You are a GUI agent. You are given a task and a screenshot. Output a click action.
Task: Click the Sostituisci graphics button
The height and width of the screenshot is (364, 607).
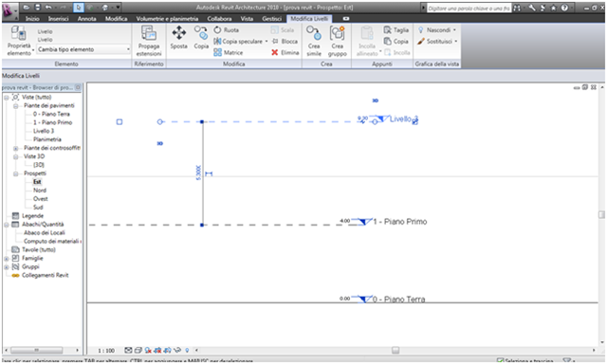pyautogui.click(x=437, y=42)
